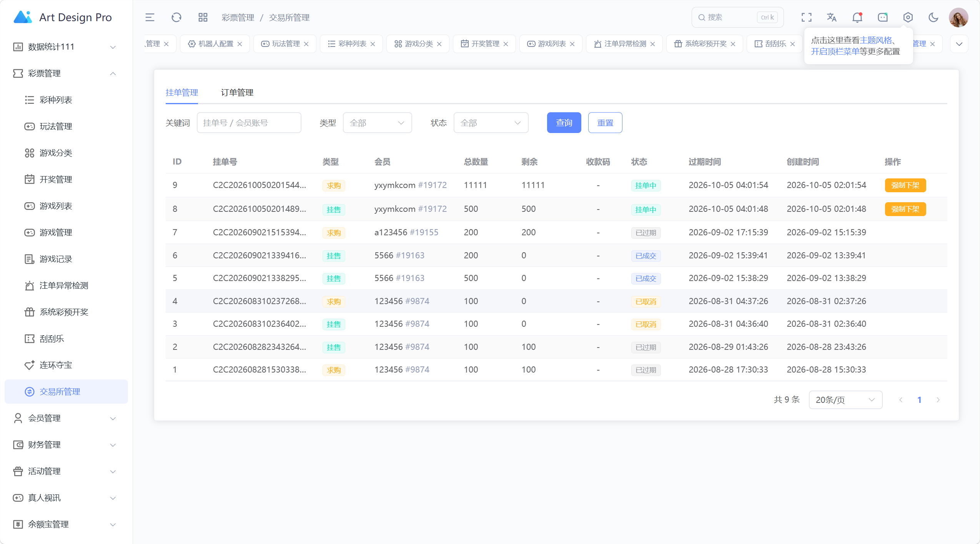Open the chat message icon
980x544 pixels.
click(882, 17)
